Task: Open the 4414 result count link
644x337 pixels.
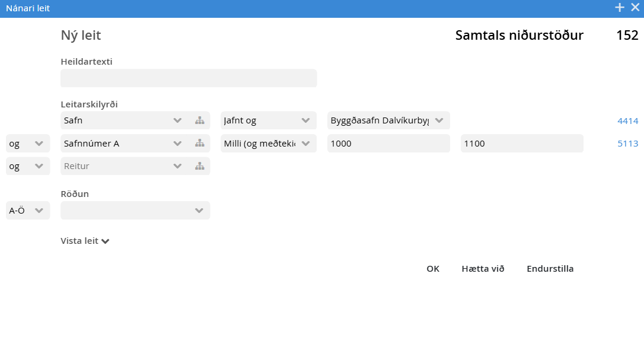Action: click(x=628, y=121)
